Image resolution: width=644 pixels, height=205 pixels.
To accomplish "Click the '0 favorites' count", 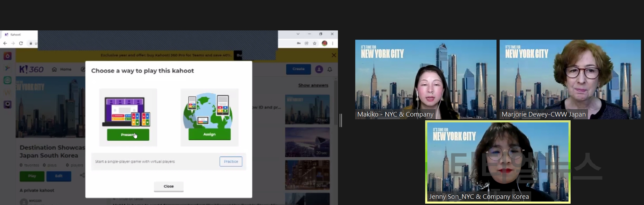I will pyautogui.click(x=29, y=165).
